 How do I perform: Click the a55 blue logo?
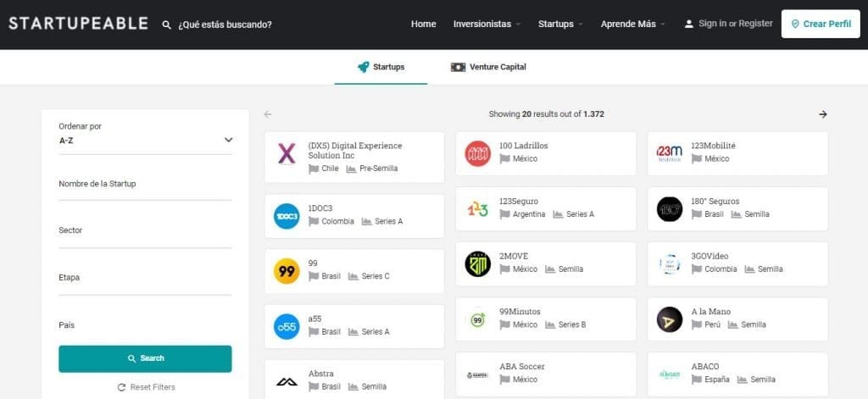287,326
